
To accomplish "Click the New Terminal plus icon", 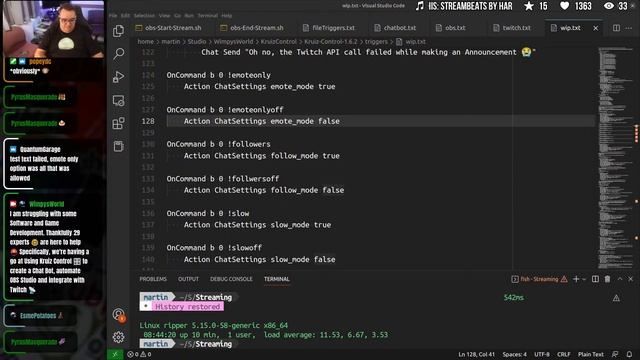I will tap(576, 279).
